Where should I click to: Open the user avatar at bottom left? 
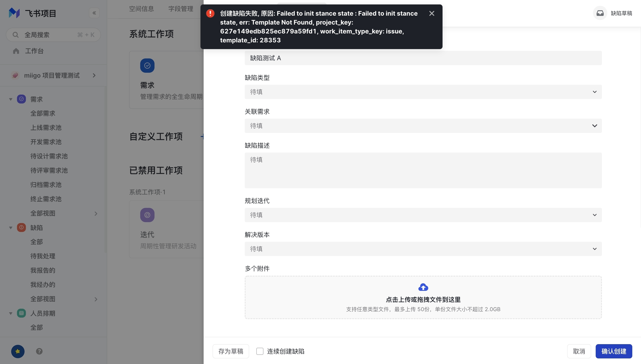[x=18, y=351]
